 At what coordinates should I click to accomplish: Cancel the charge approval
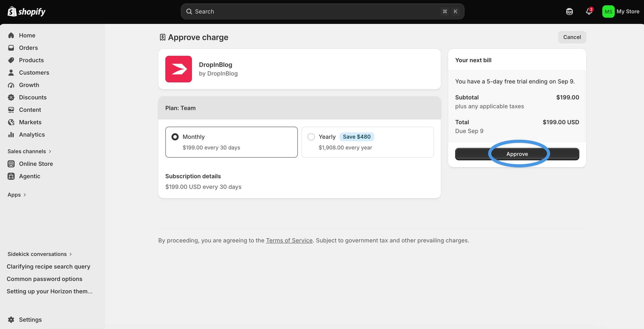pos(572,37)
